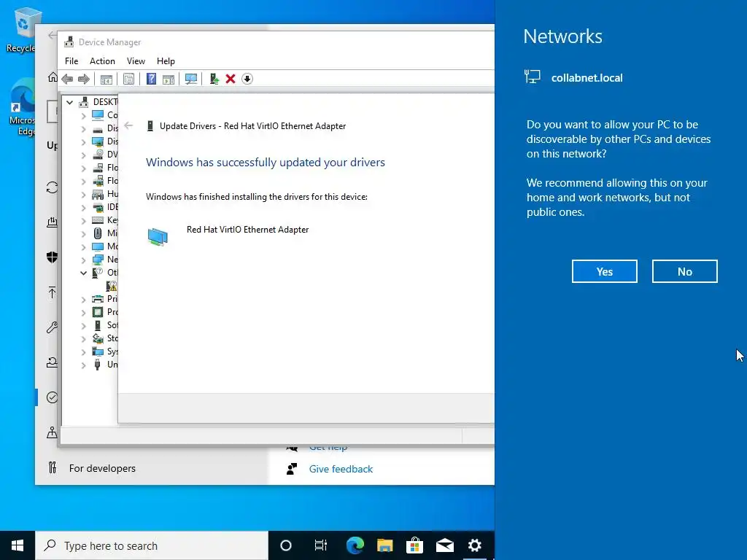Image resolution: width=747 pixels, height=560 pixels.
Task: Click the red X Uninstall device icon
Action: [x=231, y=79]
